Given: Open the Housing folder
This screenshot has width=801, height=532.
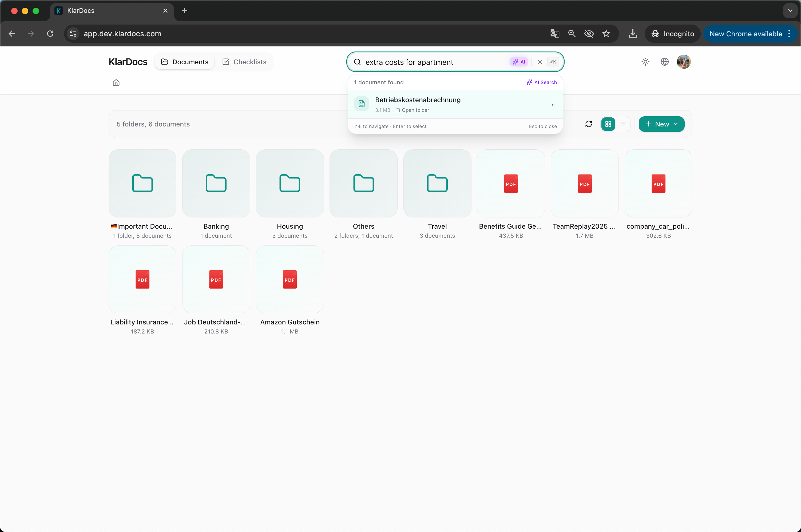Looking at the screenshot, I should [x=290, y=184].
